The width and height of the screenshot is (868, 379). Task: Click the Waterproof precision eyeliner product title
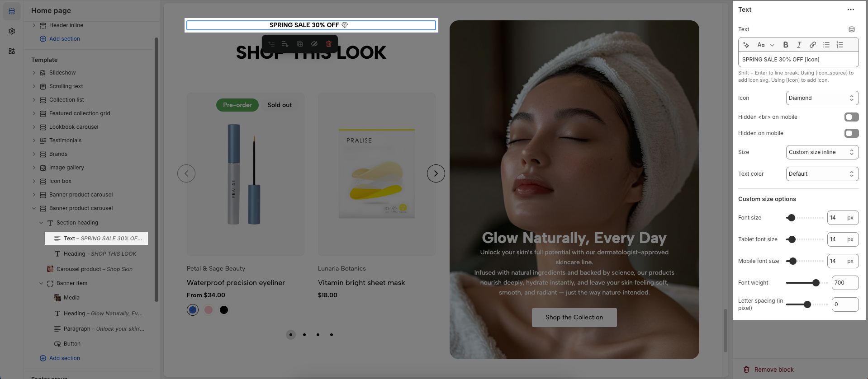(x=236, y=283)
